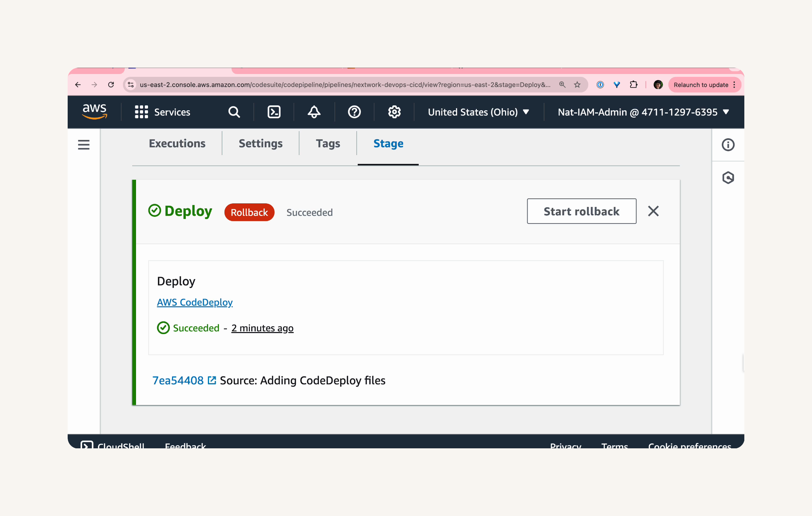812x516 pixels.
Task: Go back in the browser
Action: pos(78,85)
